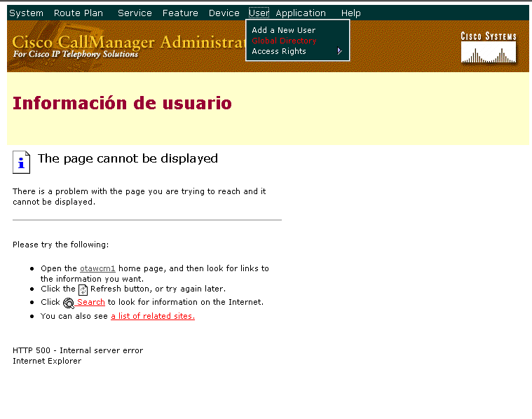Viewport: 532px width, 419px height.
Task: Open the Help menu
Action: pyautogui.click(x=351, y=13)
